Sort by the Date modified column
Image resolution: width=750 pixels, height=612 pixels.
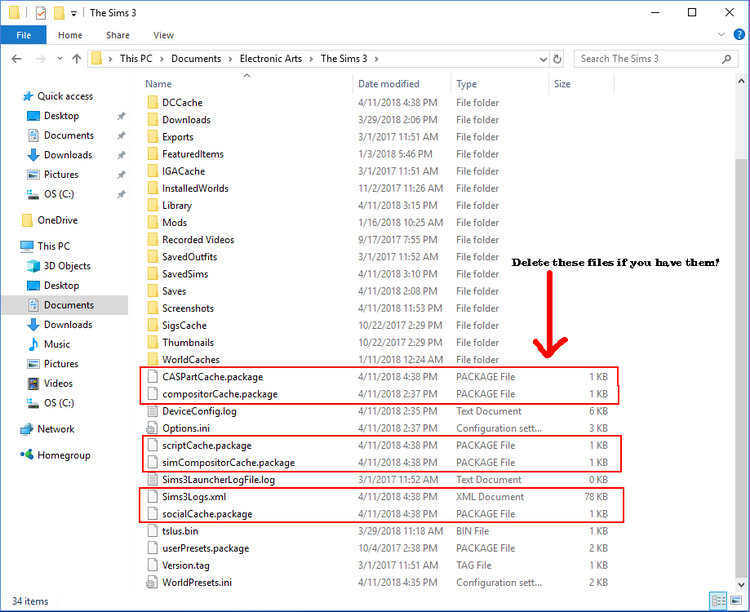click(388, 84)
